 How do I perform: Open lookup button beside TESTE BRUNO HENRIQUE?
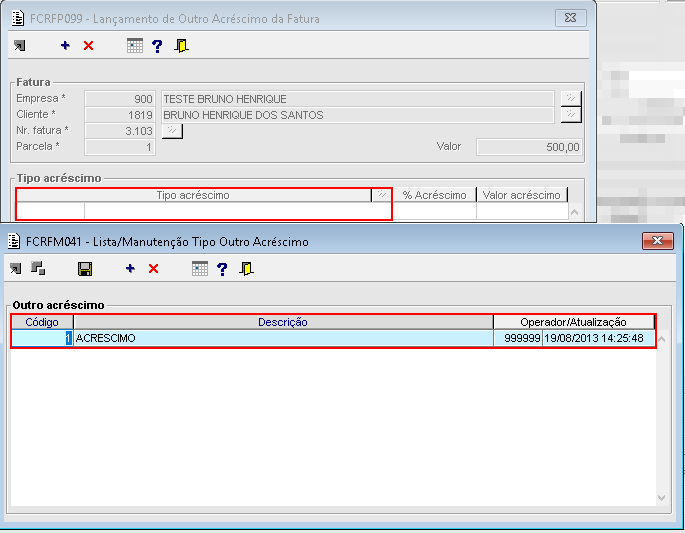pyautogui.click(x=571, y=99)
